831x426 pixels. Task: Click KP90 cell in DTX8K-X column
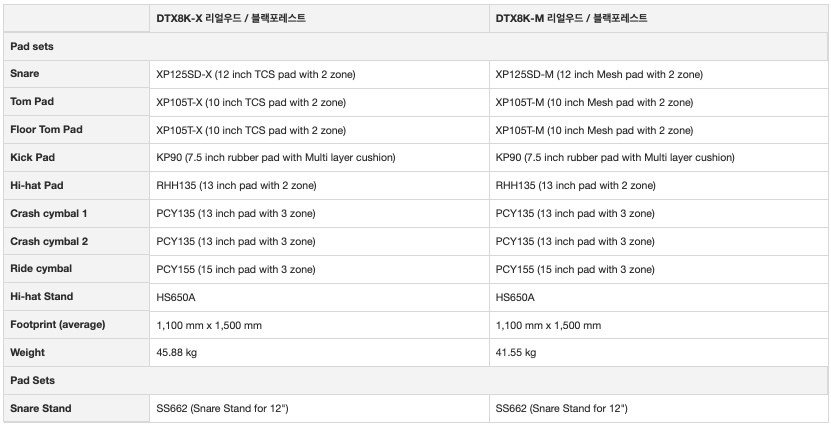[276, 157]
